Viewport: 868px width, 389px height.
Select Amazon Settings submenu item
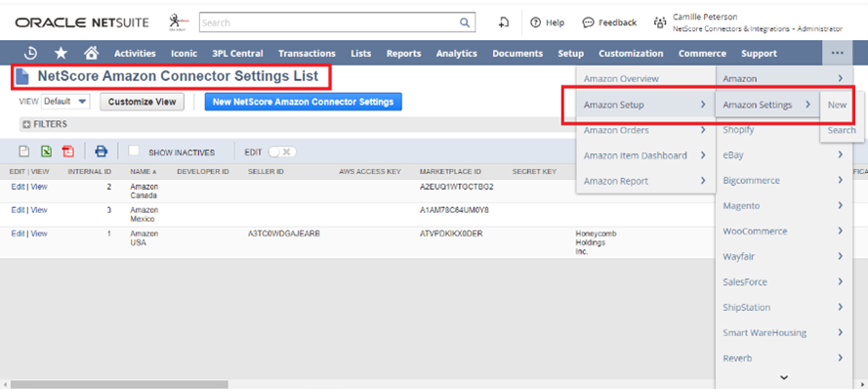tap(767, 105)
